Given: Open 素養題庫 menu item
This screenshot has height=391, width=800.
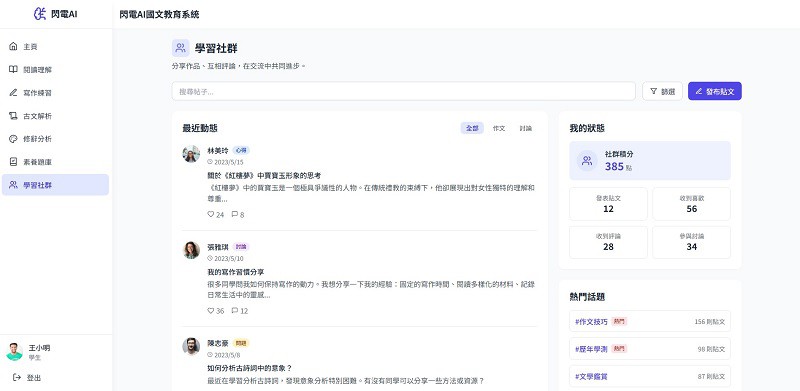Looking at the screenshot, I should point(55,162).
